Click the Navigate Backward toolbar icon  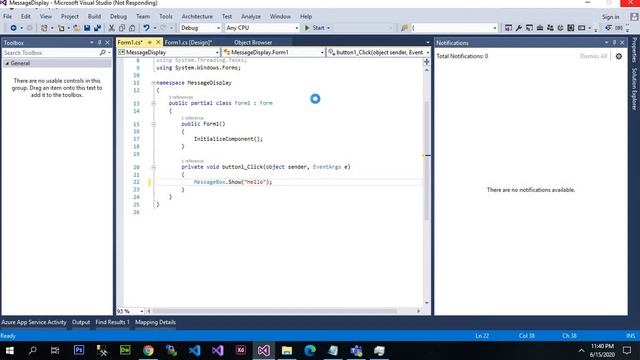(x=13, y=28)
